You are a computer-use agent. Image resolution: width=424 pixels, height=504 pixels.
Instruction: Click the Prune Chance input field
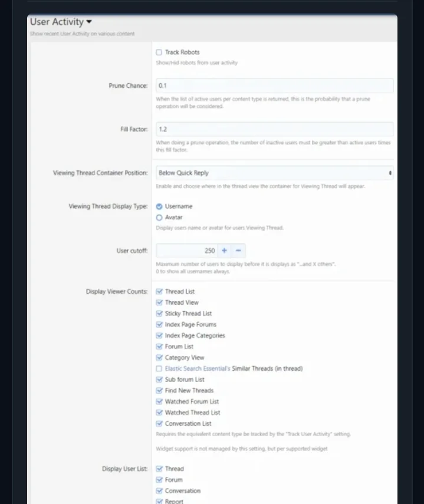pos(274,86)
